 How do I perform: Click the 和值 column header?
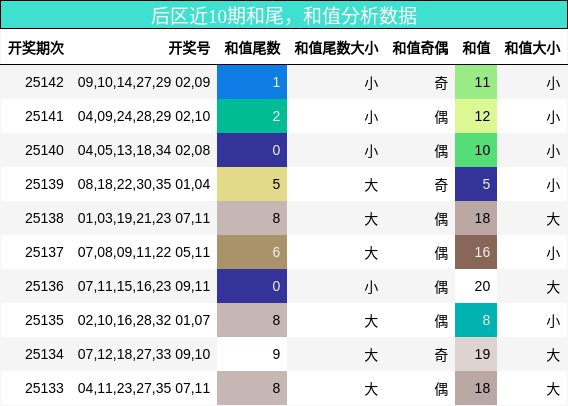point(476,48)
